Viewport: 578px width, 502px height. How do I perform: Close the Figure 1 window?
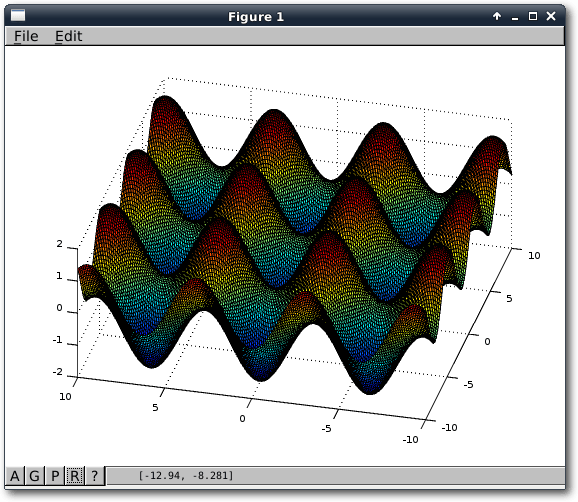[x=551, y=16]
